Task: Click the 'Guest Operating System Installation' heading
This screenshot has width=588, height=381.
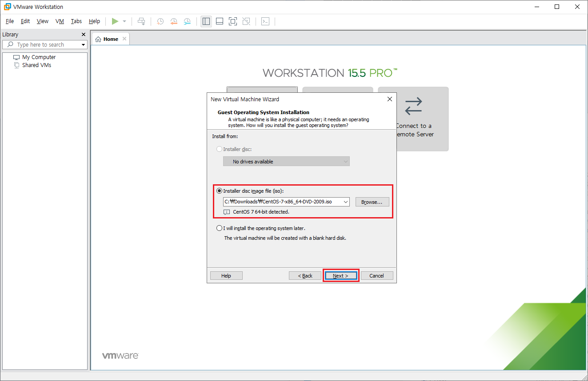Action: pyautogui.click(x=264, y=112)
